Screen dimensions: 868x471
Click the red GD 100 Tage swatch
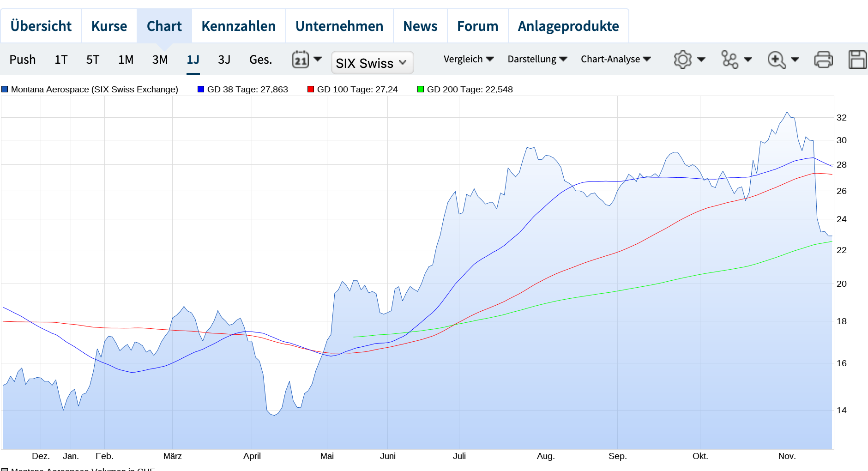pos(311,89)
